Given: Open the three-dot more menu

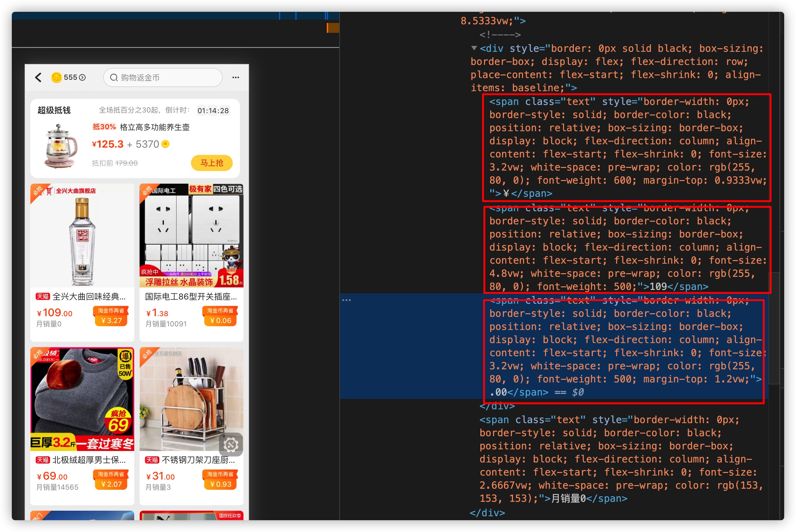Looking at the screenshot, I should [236, 78].
